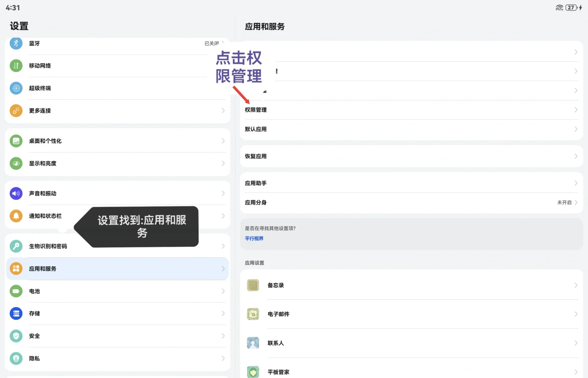Expand chevron on 权限管理 row
Screen dimensions: 588x378
(x=576, y=110)
